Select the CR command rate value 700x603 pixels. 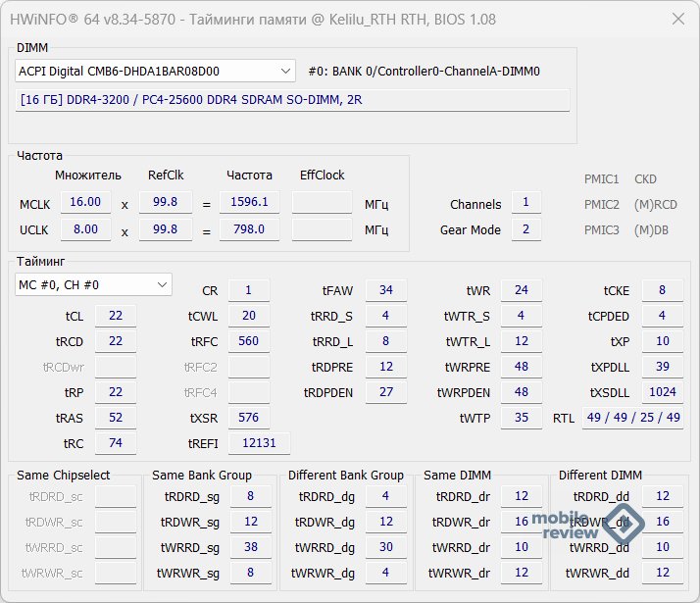tap(249, 290)
